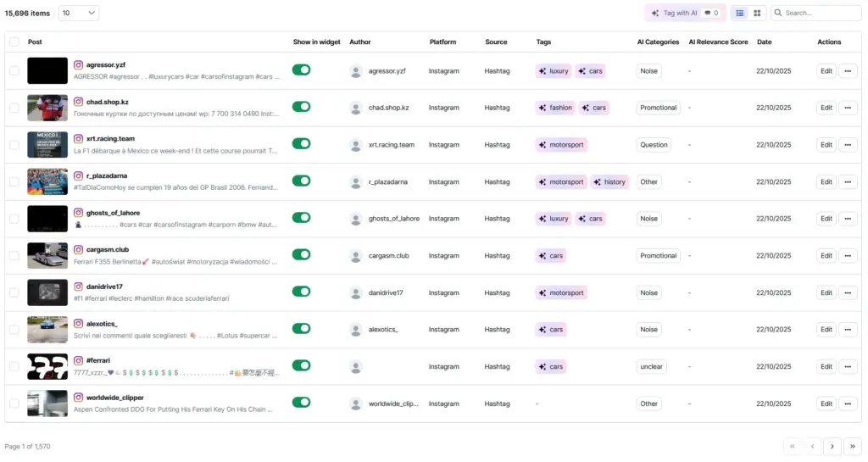Click the Tag with AI button

(685, 14)
